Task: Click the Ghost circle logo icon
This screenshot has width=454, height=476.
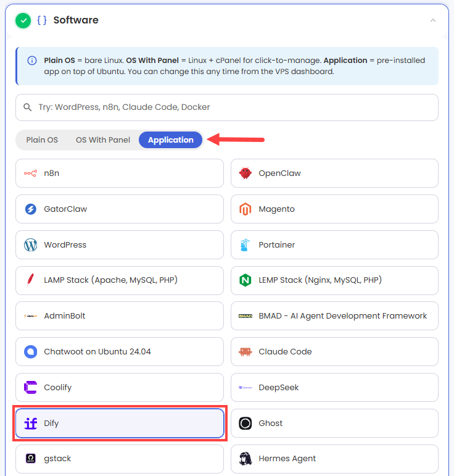Action: click(x=245, y=423)
